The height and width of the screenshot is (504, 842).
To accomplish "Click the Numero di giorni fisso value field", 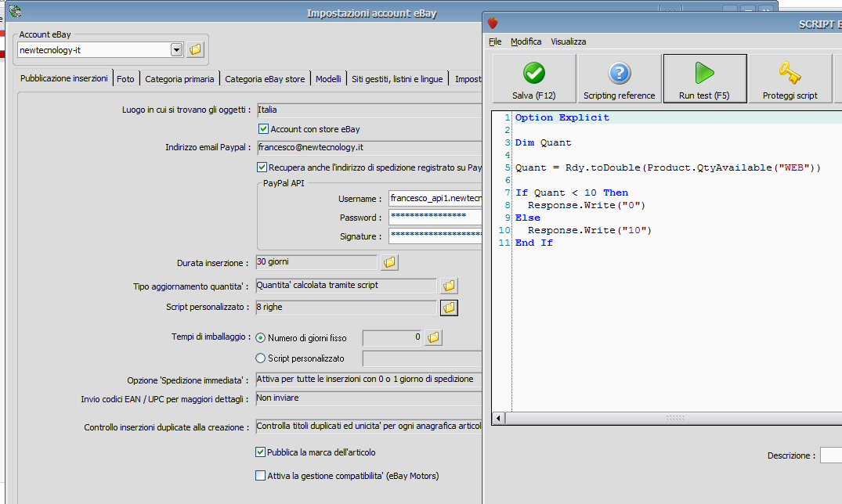I will [x=392, y=337].
